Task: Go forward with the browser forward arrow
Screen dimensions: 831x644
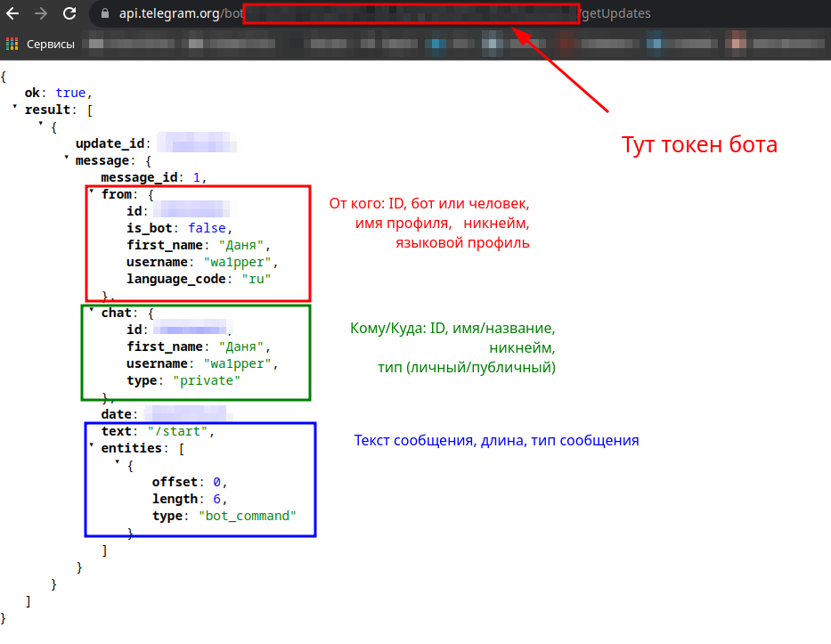Action: (41, 13)
